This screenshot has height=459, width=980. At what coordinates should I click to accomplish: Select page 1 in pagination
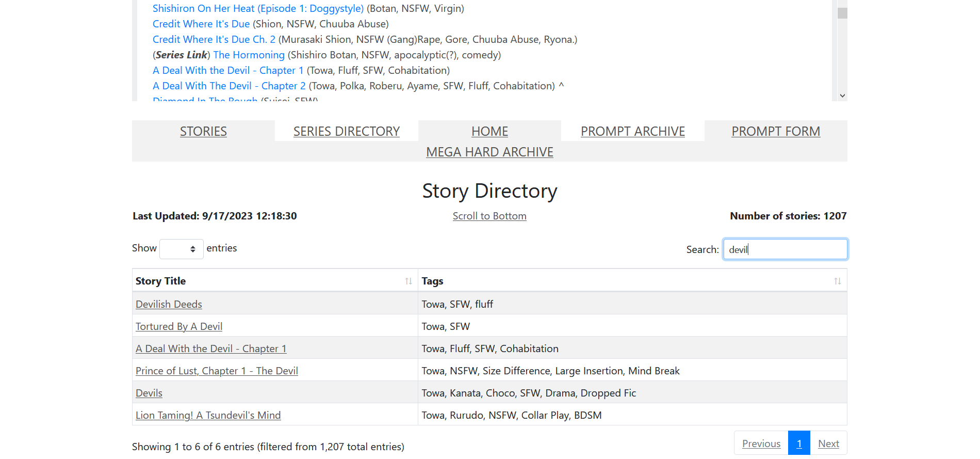tap(799, 444)
